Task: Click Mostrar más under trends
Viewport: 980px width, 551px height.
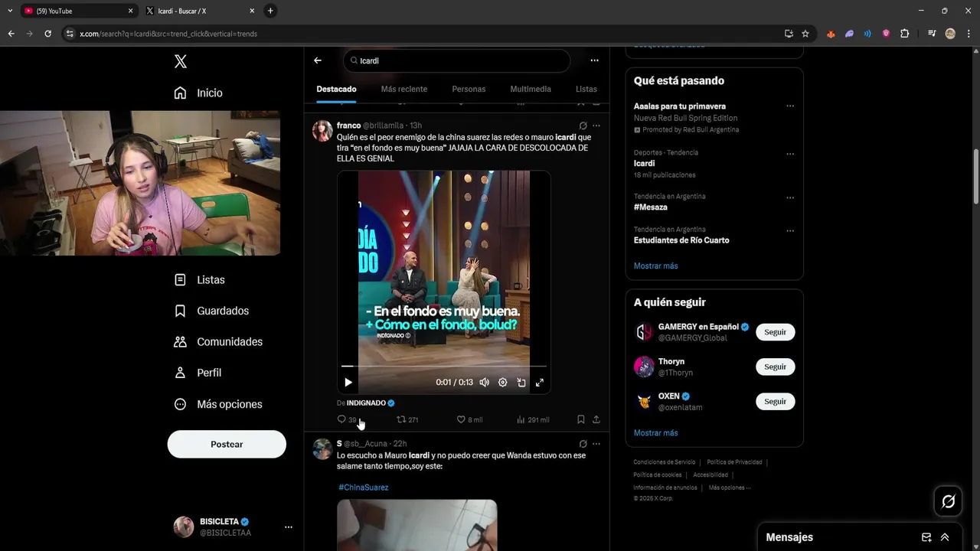Action: coord(656,266)
